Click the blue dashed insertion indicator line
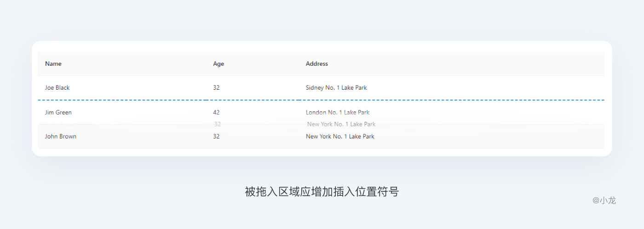644x229 pixels. (x=414, y=100)
